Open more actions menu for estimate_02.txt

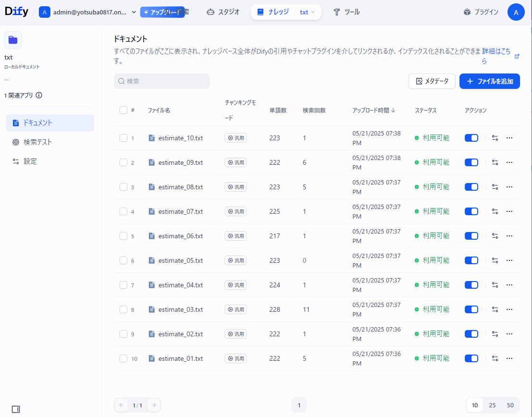[x=509, y=334]
